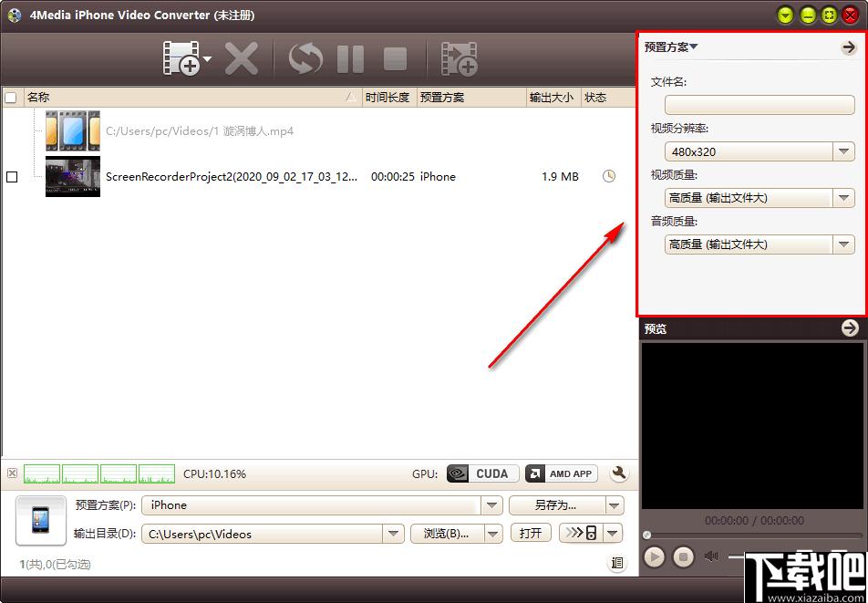868x603 pixels.
Task: Click the 1.9 MB output size value
Action: [560, 177]
